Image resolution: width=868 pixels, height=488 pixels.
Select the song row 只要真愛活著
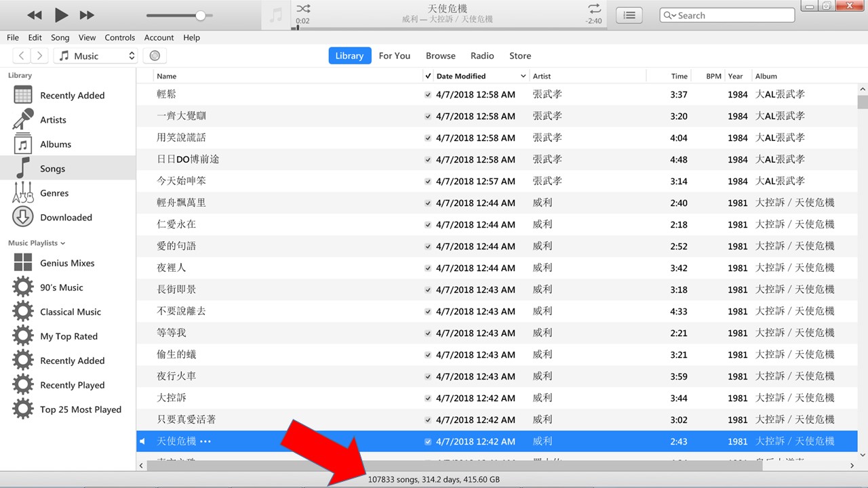coord(496,420)
